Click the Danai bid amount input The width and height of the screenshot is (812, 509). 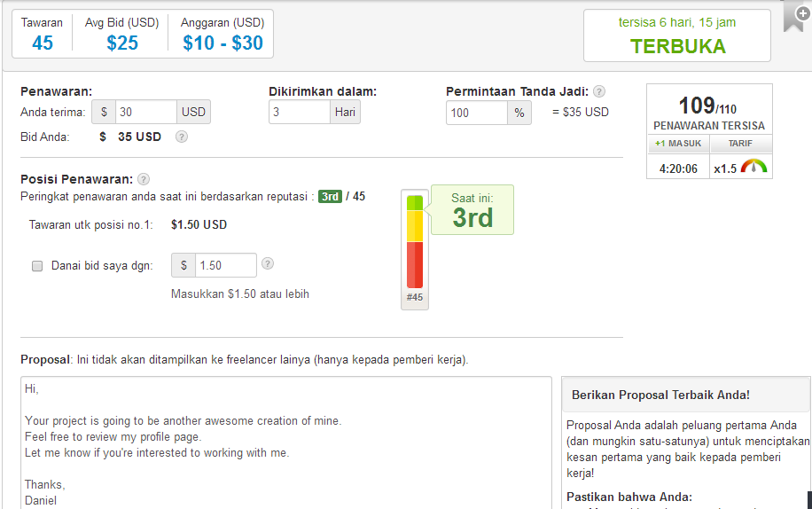click(225, 265)
